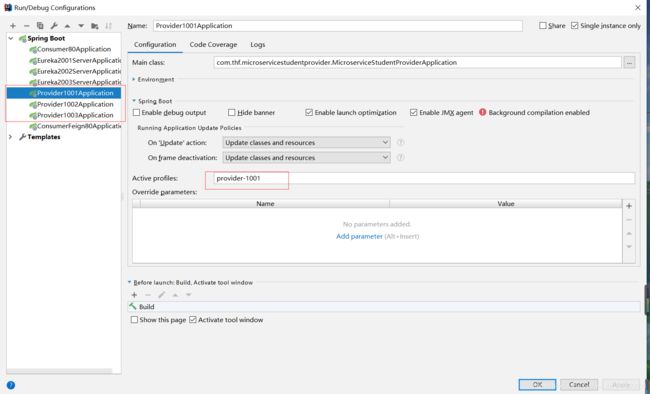Add a before launch task
This screenshot has width=650, height=394.
134,295
